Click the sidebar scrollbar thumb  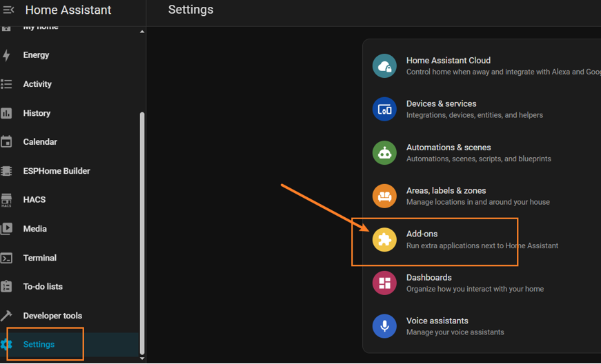(142, 234)
